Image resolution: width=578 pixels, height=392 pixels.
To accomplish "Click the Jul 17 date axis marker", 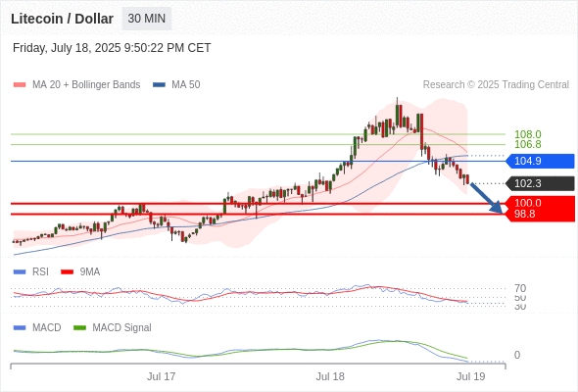I will pyautogui.click(x=161, y=376).
